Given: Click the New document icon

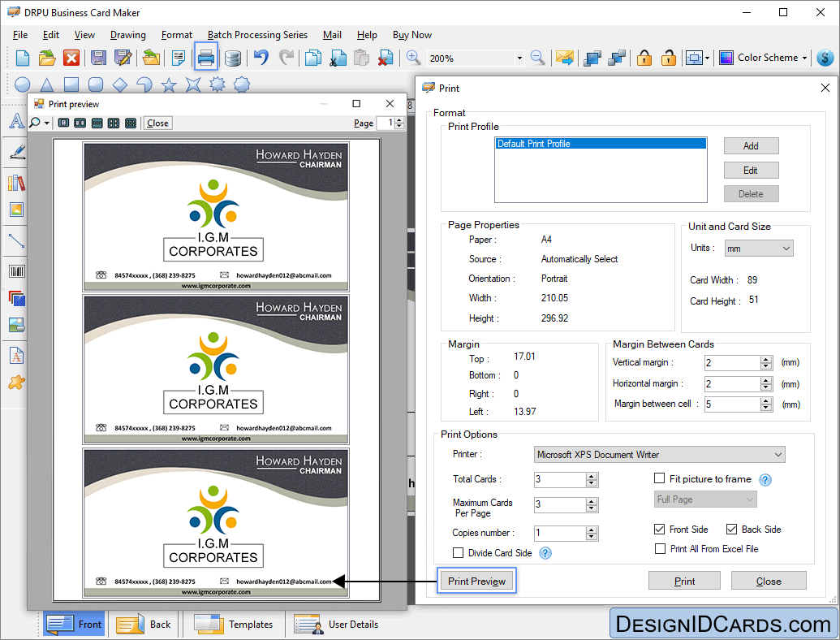Looking at the screenshot, I should click(x=23, y=58).
